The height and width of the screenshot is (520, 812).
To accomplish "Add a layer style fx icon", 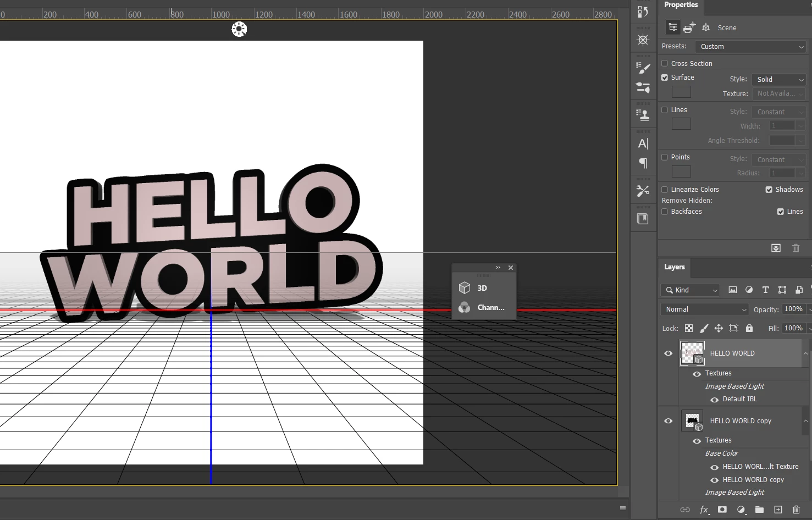I will pyautogui.click(x=704, y=510).
